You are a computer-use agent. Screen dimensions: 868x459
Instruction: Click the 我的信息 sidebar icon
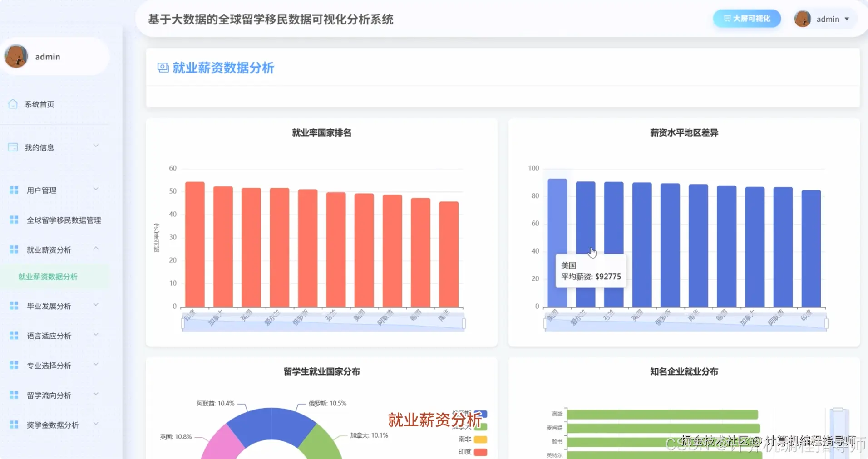[13, 146]
